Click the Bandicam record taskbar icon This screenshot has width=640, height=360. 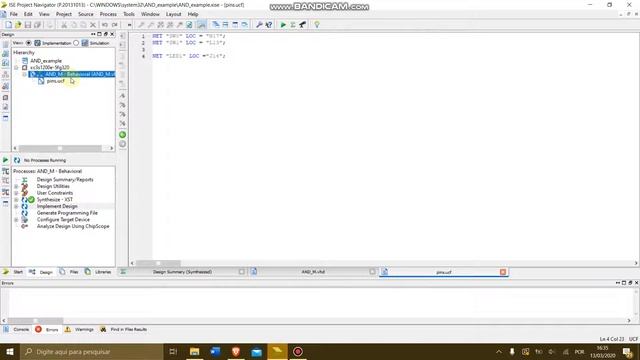[298, 351]
